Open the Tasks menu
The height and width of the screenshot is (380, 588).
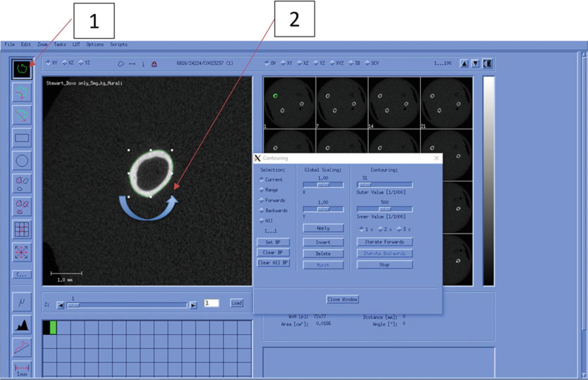[x=60, y=44]
